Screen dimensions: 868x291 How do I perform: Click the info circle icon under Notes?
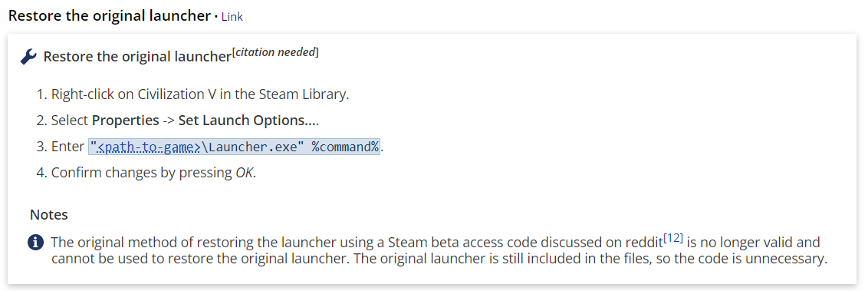[35, 243]
